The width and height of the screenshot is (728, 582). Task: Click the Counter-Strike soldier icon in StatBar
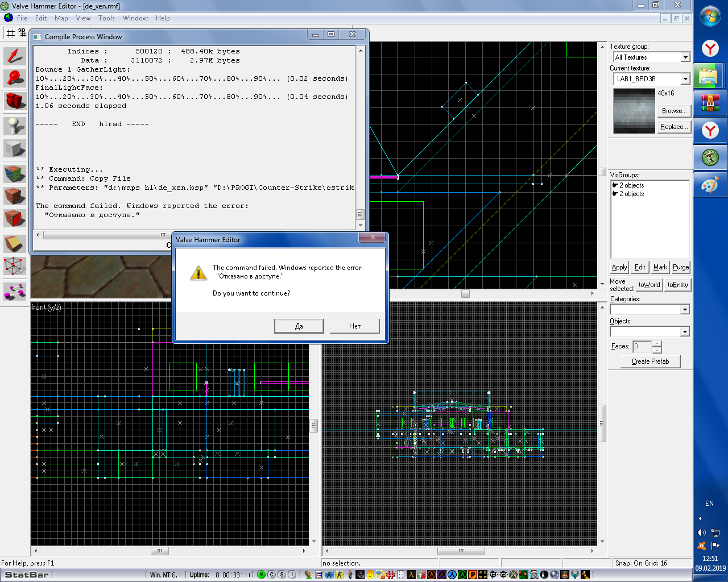(329, 575)
